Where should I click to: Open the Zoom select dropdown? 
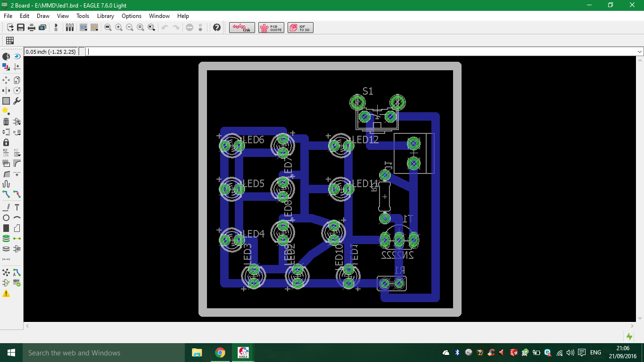point(151,27)
